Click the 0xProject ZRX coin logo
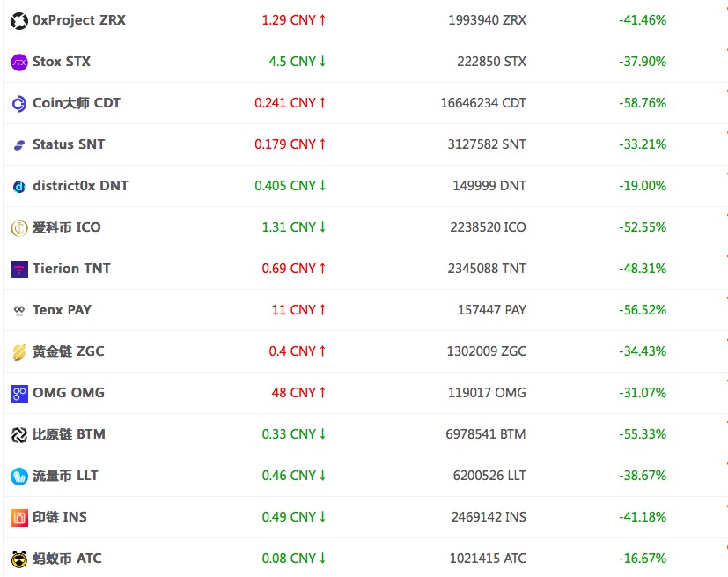This screenshot has width=728, height=577. click(19, 20)
